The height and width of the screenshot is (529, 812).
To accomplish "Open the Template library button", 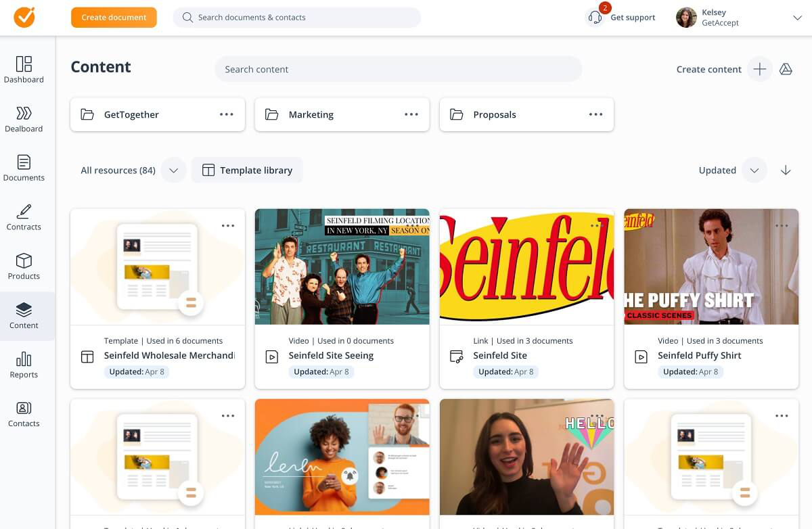I will [247, 170].
